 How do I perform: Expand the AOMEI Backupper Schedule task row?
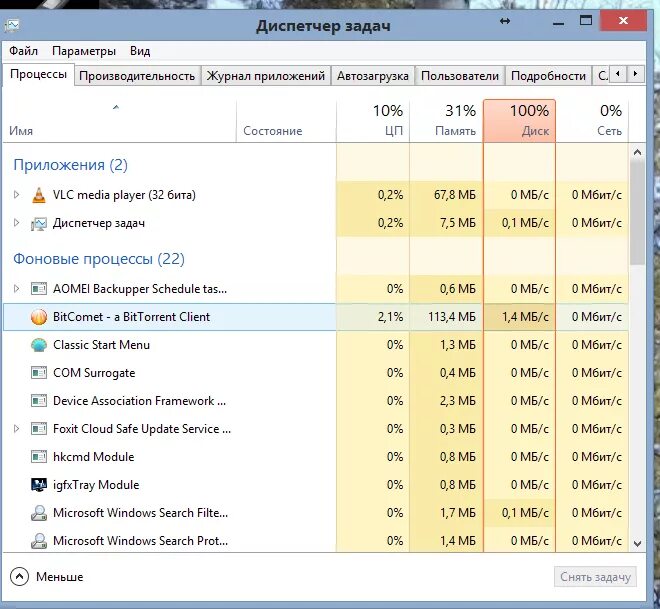16,289
